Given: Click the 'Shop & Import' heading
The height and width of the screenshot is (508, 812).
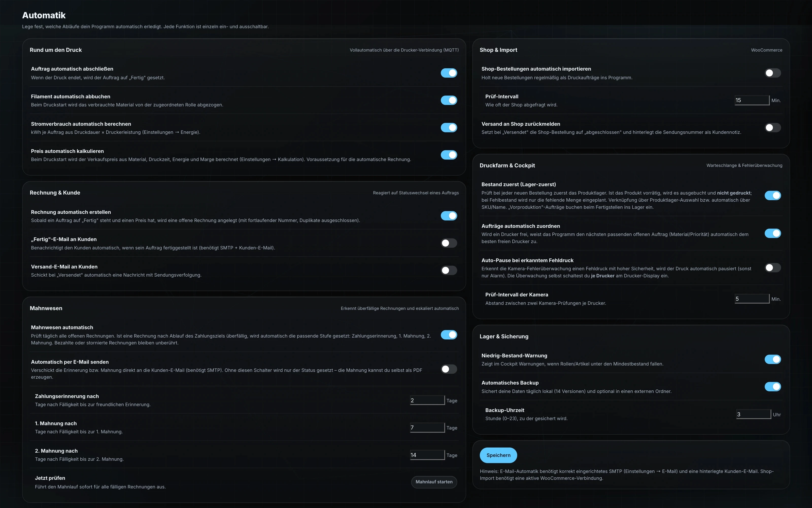Looking at the screenshot, I should (498, 50).
